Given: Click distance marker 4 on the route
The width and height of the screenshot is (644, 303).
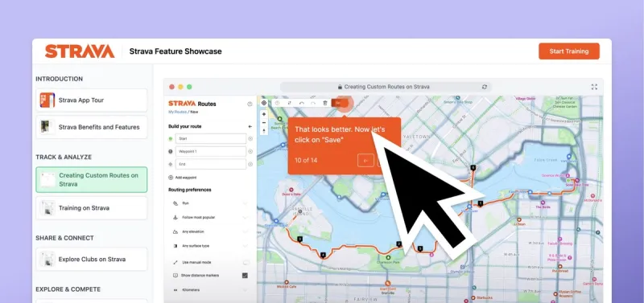Looking at the screenshot, I should click(323, 255).
